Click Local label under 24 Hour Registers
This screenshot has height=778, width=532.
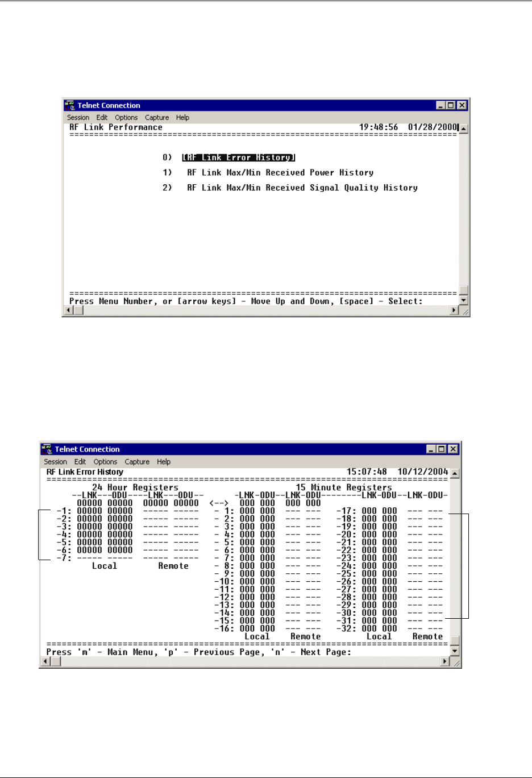click(105, 566)
